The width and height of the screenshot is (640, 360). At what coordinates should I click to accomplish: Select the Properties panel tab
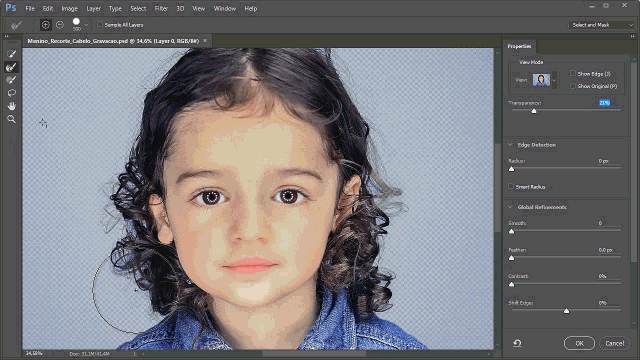tap(519, 46)
